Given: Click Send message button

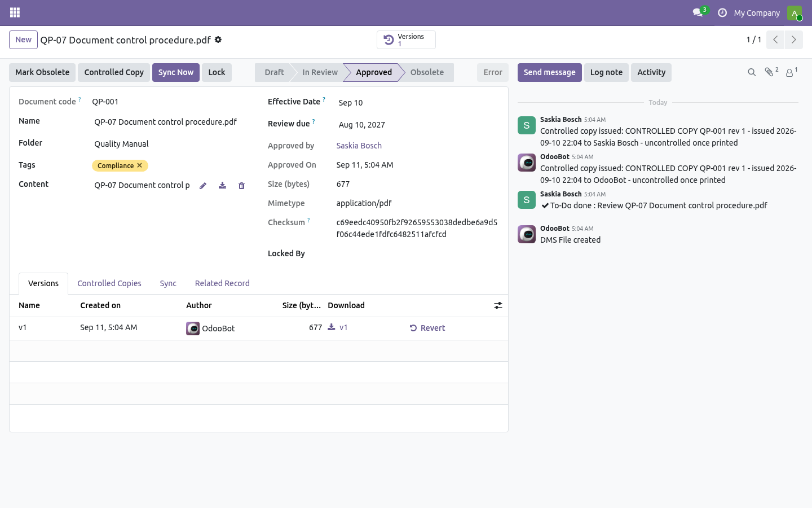Looking at the screenshot, I should [549, 72].
